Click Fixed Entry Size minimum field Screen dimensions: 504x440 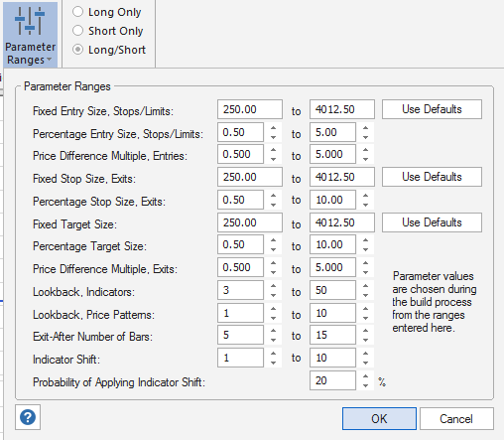(250, 109)
